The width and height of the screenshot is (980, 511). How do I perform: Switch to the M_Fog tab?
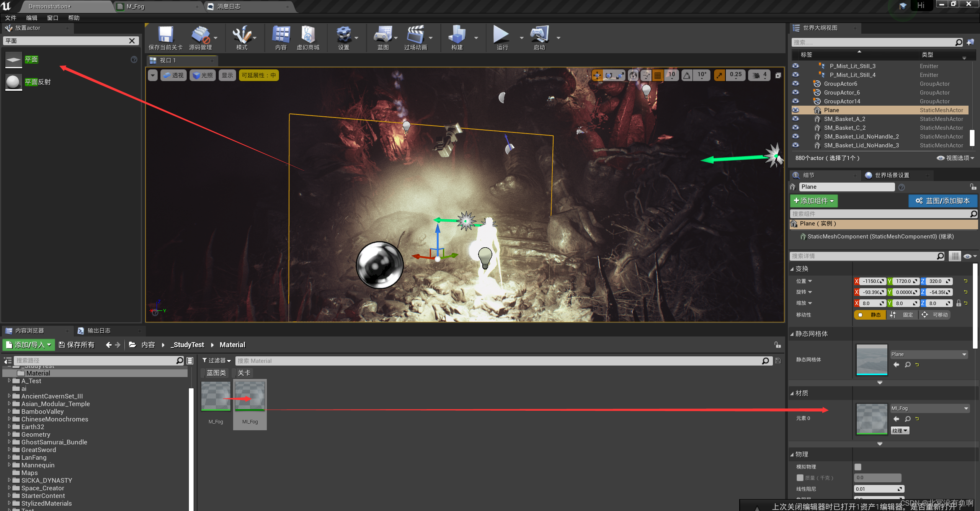click(136, 7)
